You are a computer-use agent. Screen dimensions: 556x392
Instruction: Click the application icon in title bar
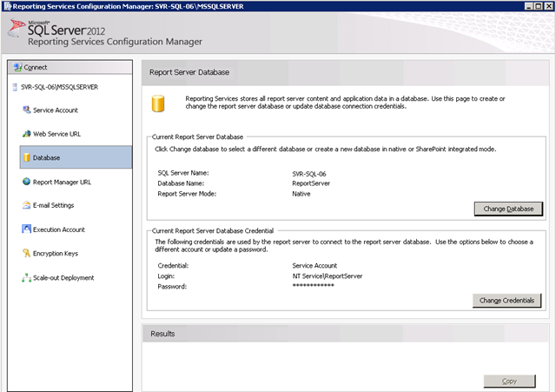(x=7, y=6)
